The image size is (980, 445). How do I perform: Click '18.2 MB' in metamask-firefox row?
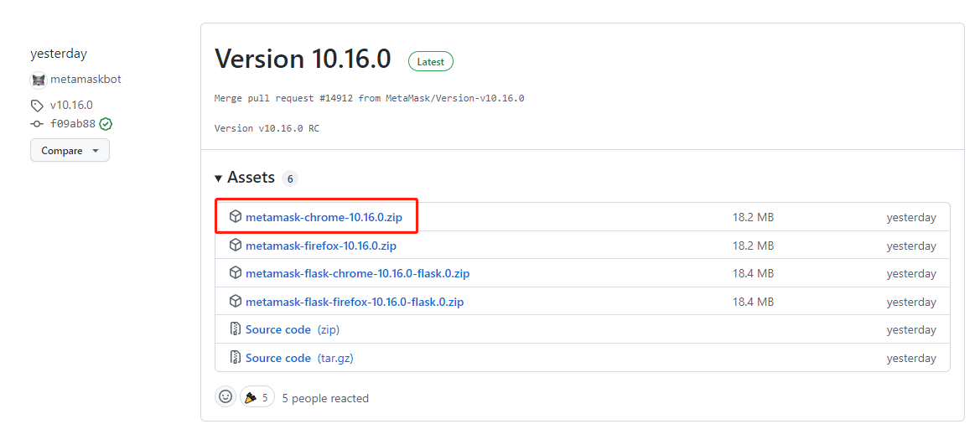click(753, 246)
